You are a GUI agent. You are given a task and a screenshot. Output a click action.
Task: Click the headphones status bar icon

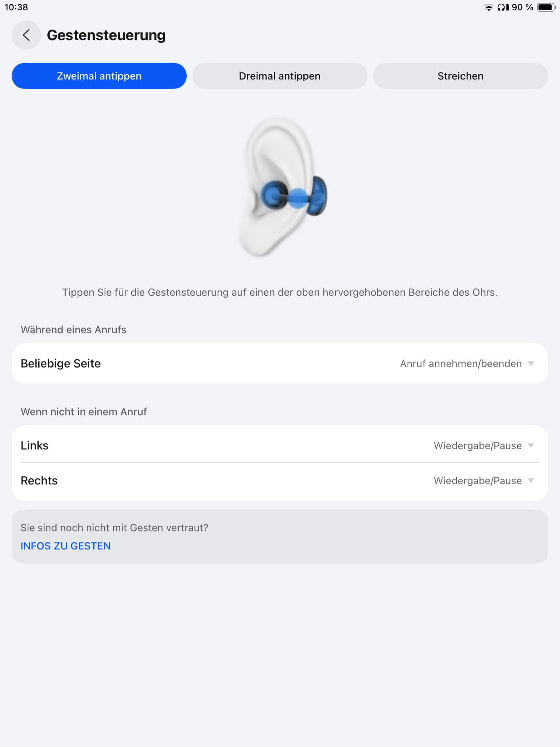tap(503, 8)
